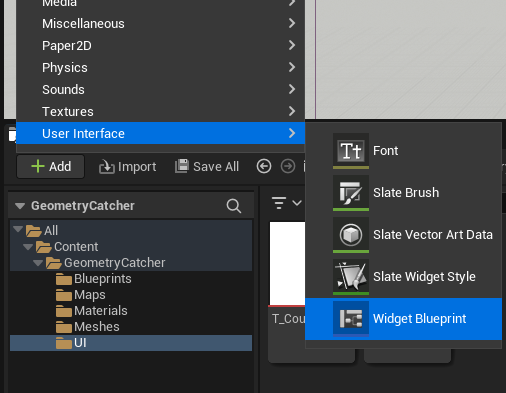Click the Add button

pyautogui.click(x=51, y=166)
